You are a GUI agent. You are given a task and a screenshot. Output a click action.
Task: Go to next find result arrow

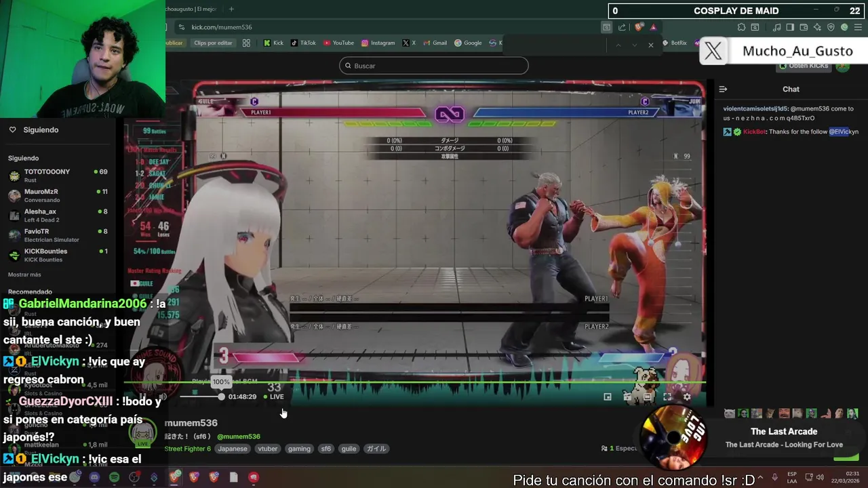click(634, 45)
